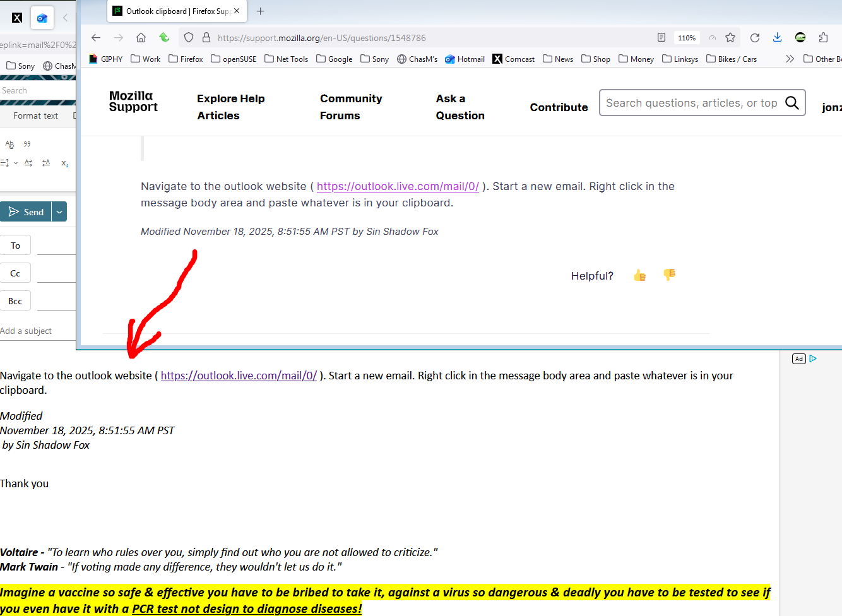This screenshot has height=616, width=842.
Task: Open a new Firefox tab
Action: [260, 11]
